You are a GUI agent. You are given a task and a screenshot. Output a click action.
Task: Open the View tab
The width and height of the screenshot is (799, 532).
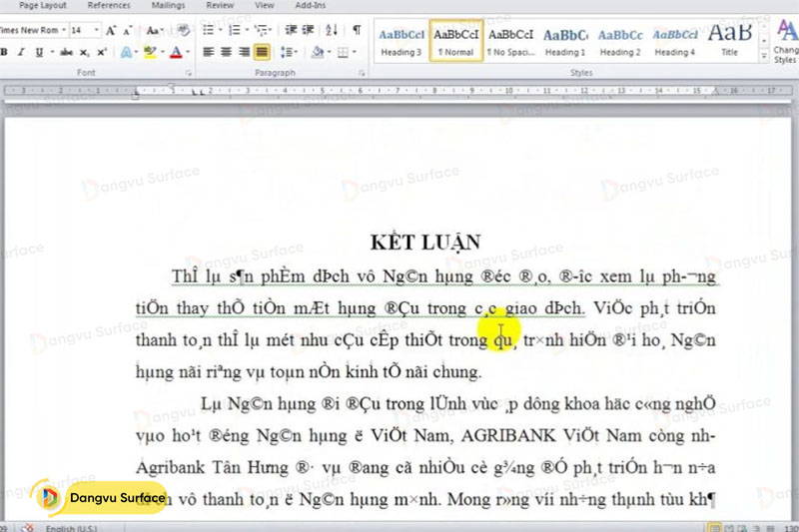point(265,6)
